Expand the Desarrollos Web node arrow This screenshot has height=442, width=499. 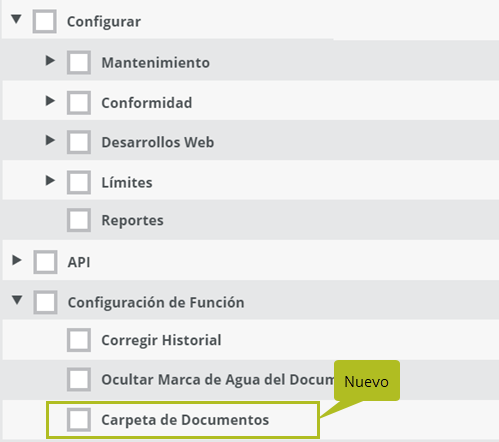click(x=50, y=140)
